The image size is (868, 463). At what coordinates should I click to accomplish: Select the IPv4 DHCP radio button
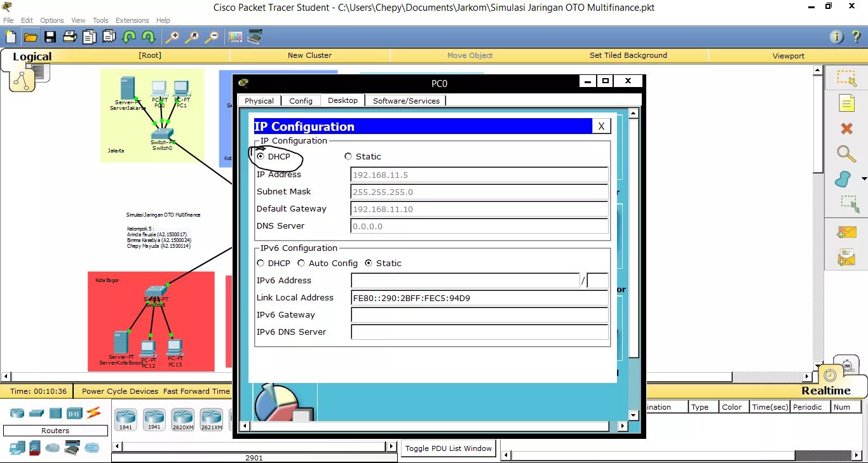tap(261, 156)
